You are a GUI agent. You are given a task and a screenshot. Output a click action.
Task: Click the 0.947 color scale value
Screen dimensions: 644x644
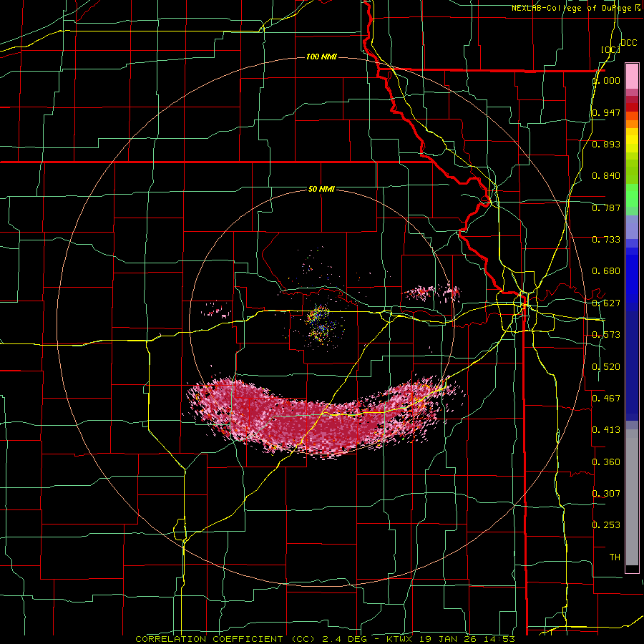[x=606, y=112]
